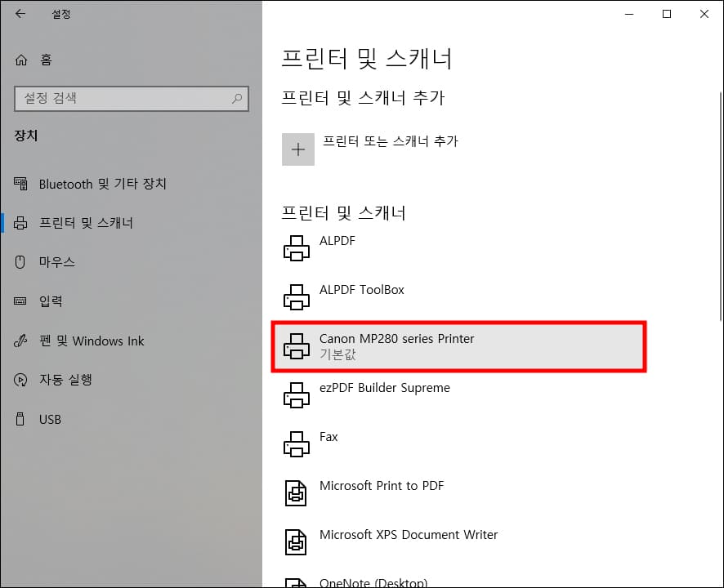Click the plus icon to add a printer
Screen dimensions: 724x588
(298, 149)
